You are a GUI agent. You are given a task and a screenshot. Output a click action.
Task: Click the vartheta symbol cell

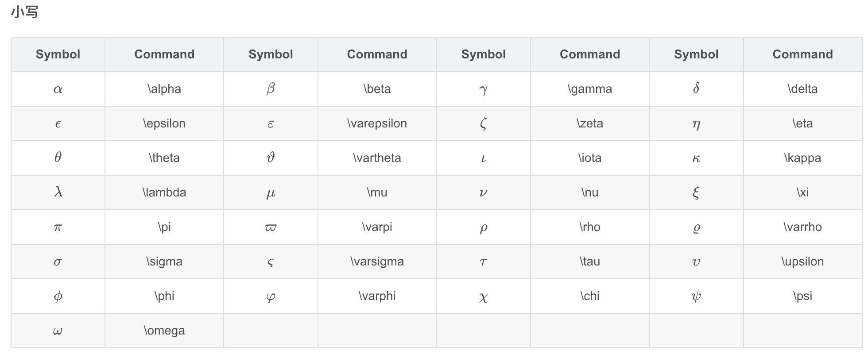pyautogui.click(x=271, y=158)
